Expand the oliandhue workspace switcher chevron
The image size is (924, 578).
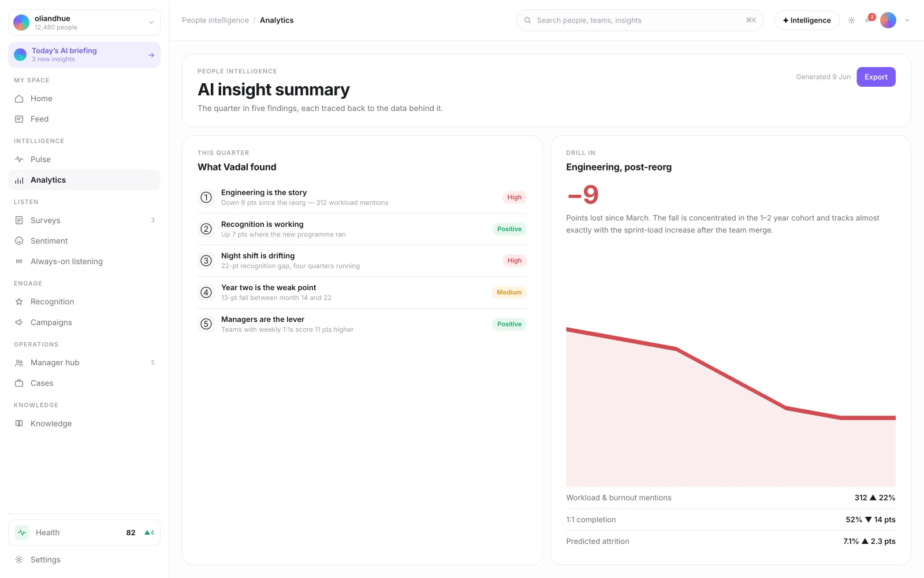(151, 23)
